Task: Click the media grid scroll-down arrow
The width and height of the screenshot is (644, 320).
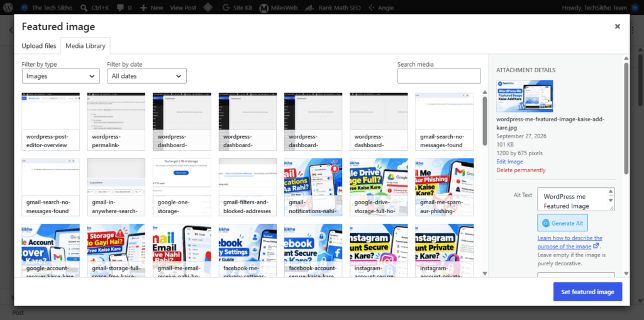Action: pos(485,273)
